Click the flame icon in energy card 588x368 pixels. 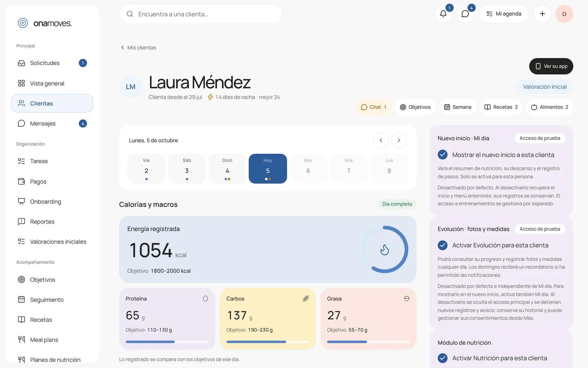point(385,249)
